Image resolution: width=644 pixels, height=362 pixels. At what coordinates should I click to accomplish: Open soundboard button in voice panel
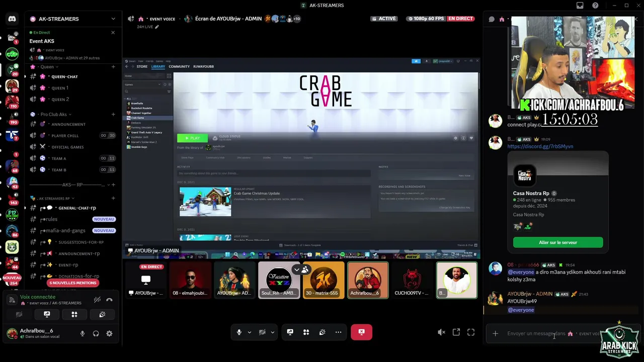[102, 314]
